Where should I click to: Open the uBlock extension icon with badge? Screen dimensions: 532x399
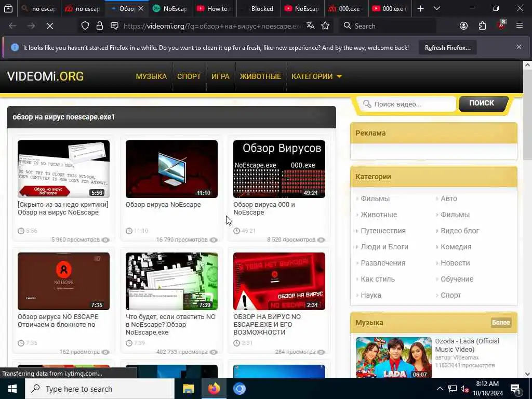[501, 25]
